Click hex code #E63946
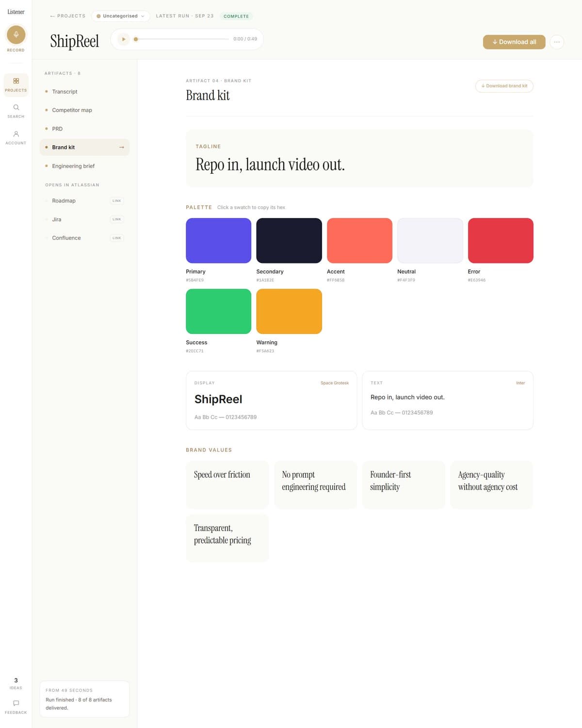This screenshot has height=728, width=582. 477,280
